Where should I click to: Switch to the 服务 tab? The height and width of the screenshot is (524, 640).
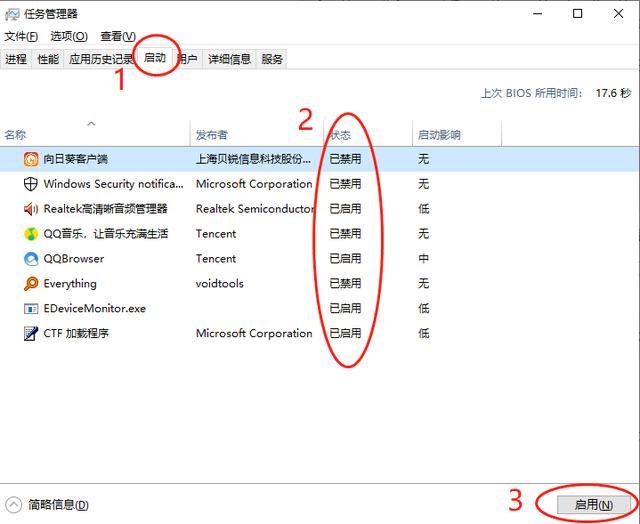point(272,59)
